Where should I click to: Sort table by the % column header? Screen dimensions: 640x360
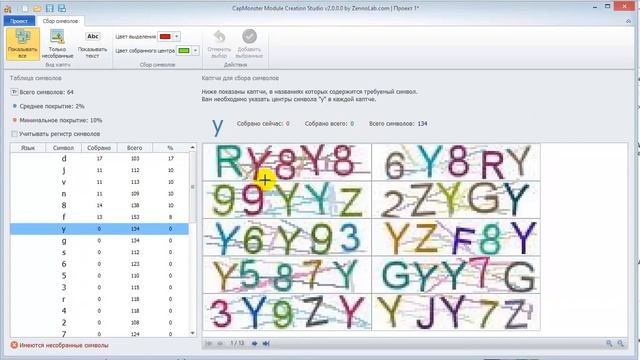[170, 148]
